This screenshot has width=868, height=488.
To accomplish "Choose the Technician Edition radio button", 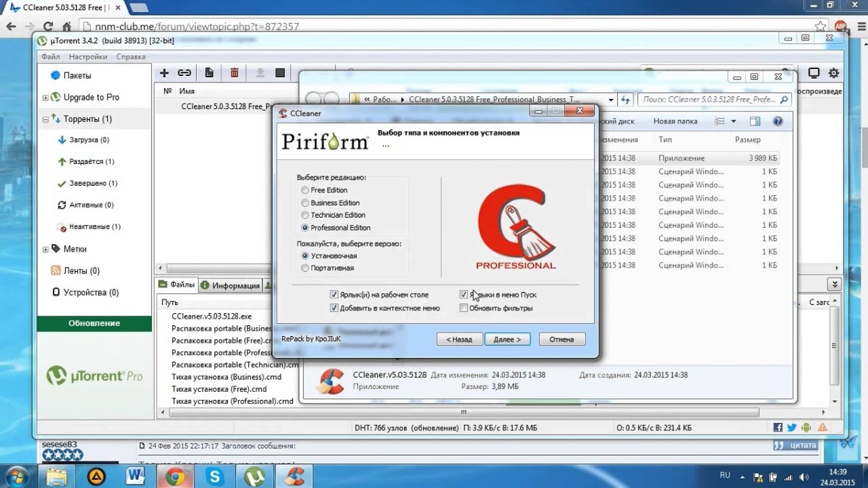I will [x=305, y=215].
